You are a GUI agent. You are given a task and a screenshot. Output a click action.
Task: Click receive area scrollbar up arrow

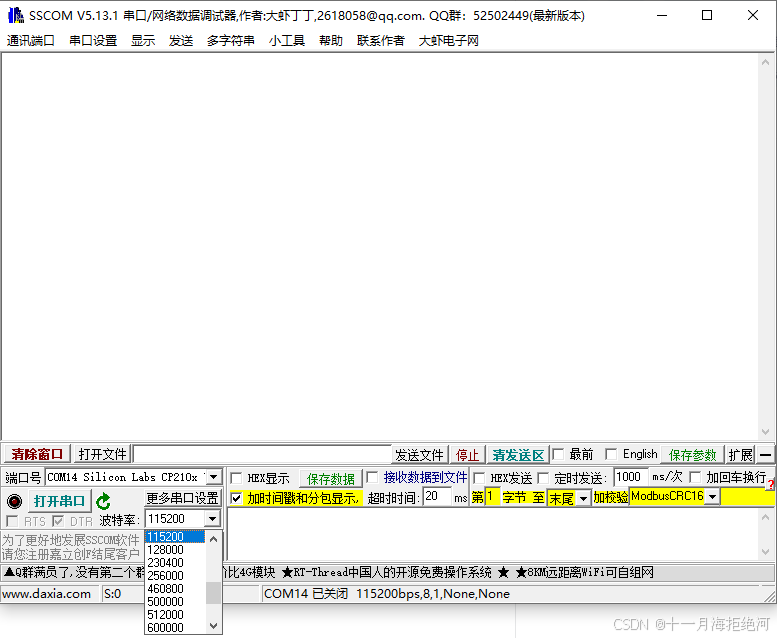[x=766, y=62]
